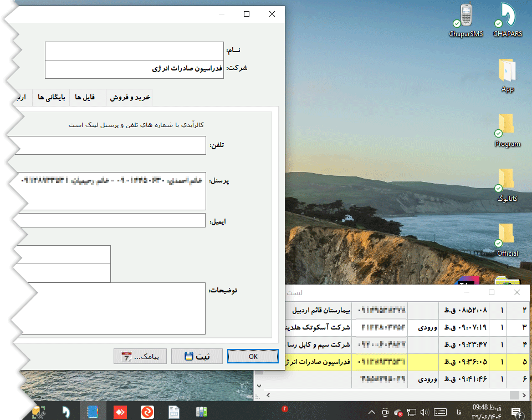The image size is (532, 420).
Task: Click the ثبت save button
Action: (x=197, y=356)
